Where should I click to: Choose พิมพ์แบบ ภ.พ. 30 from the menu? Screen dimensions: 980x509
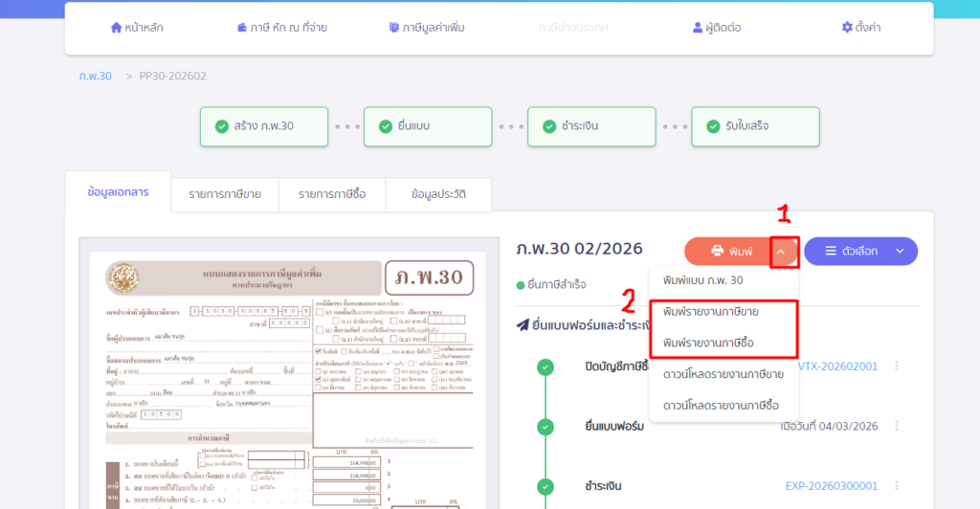[x=702, y=280]
